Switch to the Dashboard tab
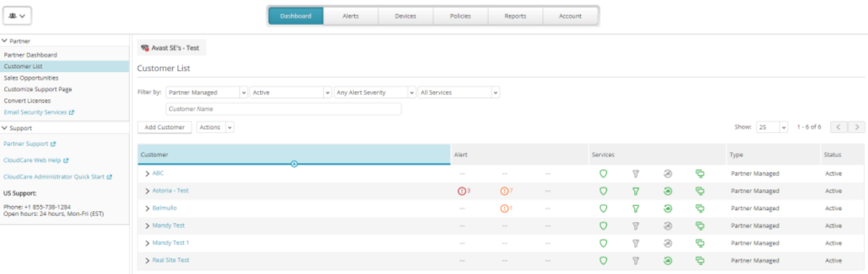The image size is (868, 274). tap(295, 16)
